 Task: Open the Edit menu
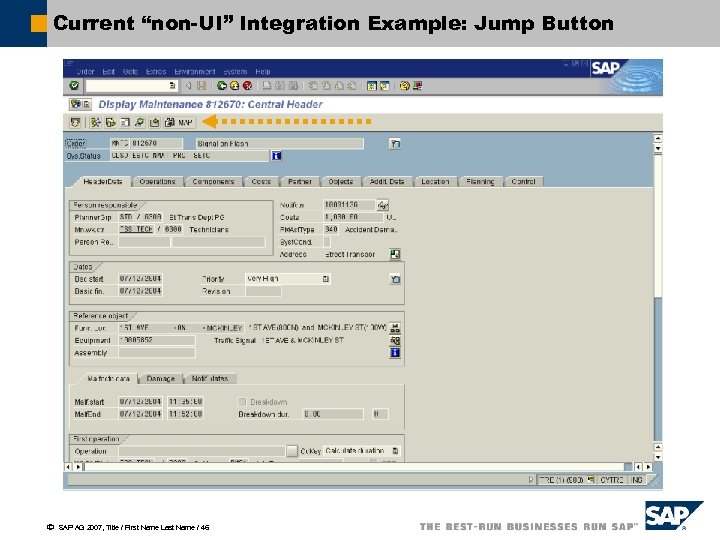tap(108, 72)
